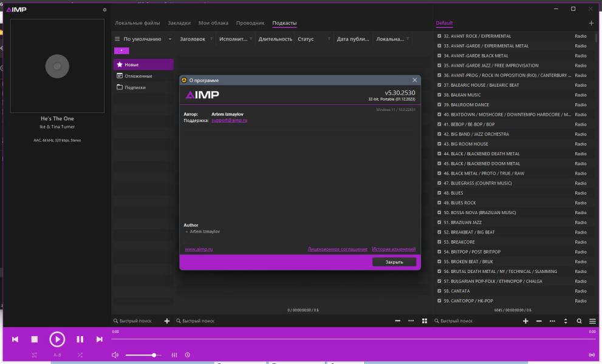Select the Подкасты tab
Screen dimensions: 602x364
(284, 23)
